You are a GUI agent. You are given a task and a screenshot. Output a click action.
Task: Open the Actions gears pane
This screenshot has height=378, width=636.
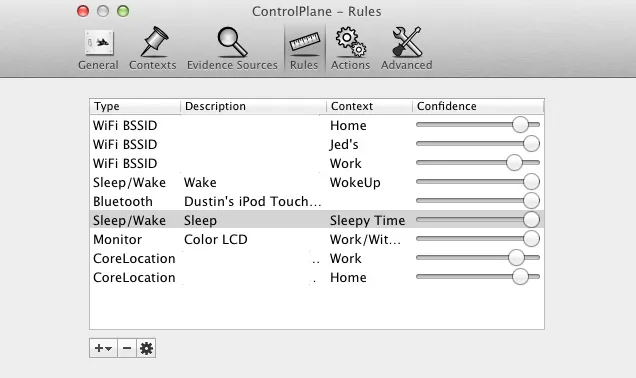pos(350,49)
